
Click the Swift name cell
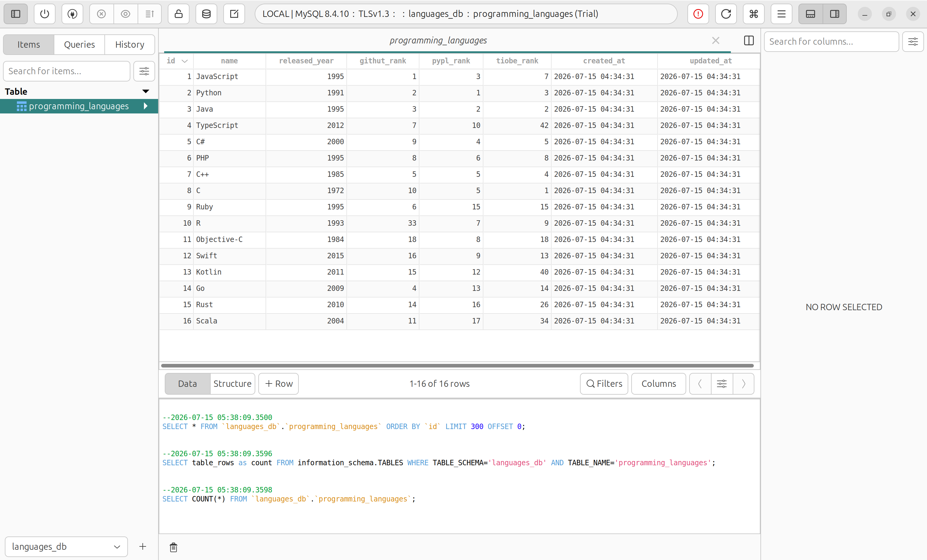pyautogui.click(x=229, y=256)
